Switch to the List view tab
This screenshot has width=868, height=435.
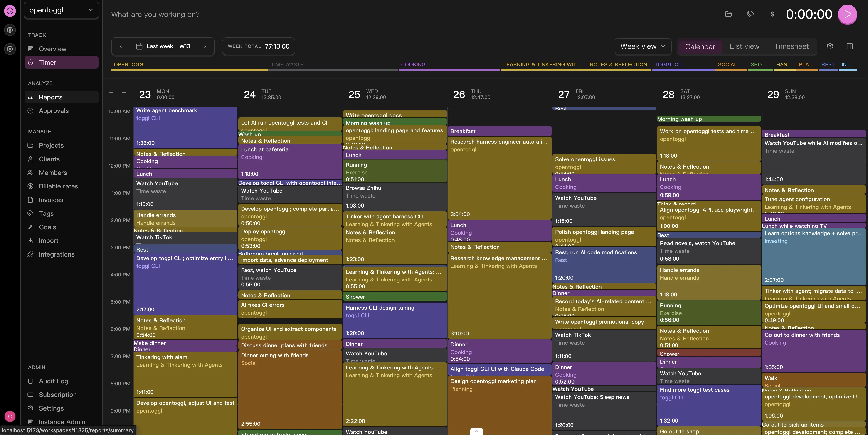click(744, 46)
